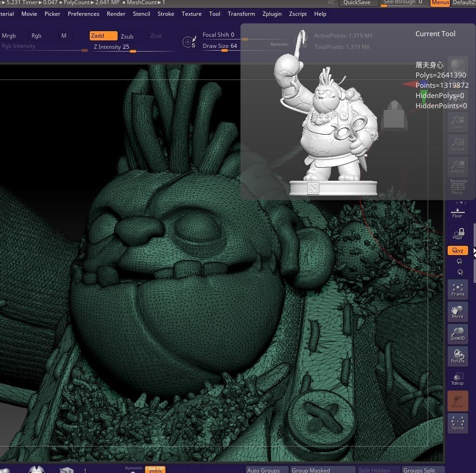Screen dimensions: 476x473
Task: Click the dimmed Actual size icon
Action: [x=457, y=145]
